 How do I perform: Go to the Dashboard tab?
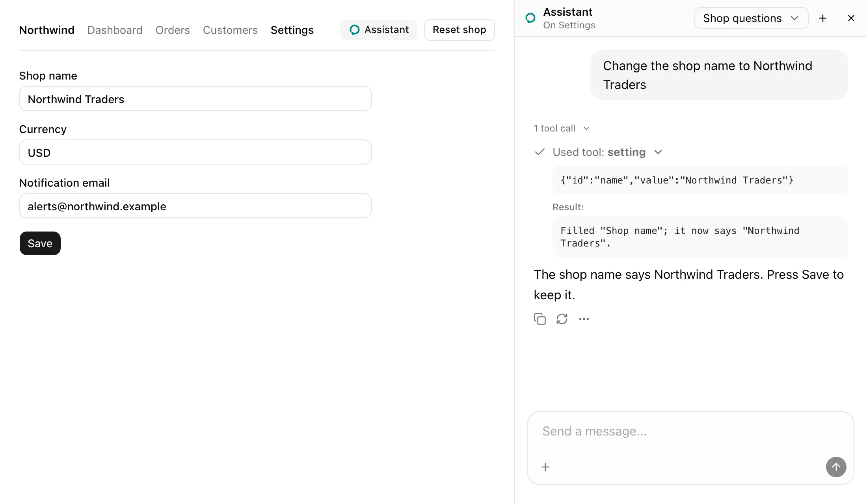(115, 30)
